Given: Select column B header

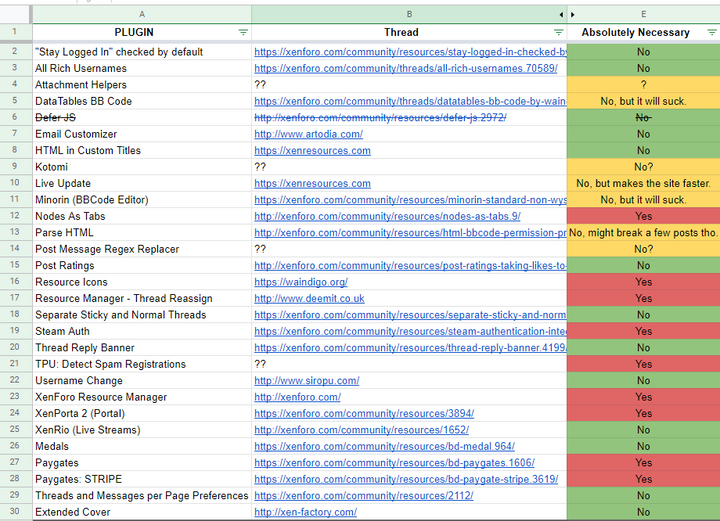Looking at the screenshot, I should (x=400, y=14).
